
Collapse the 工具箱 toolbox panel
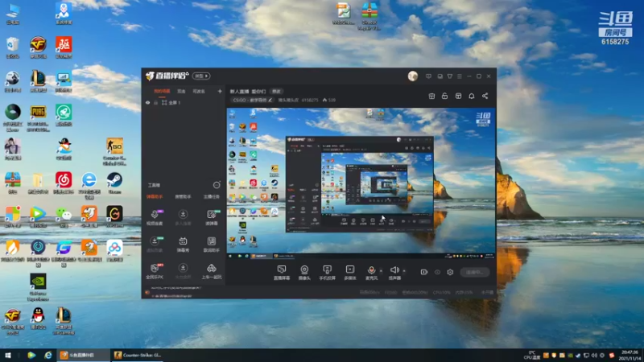pos(217,185)
